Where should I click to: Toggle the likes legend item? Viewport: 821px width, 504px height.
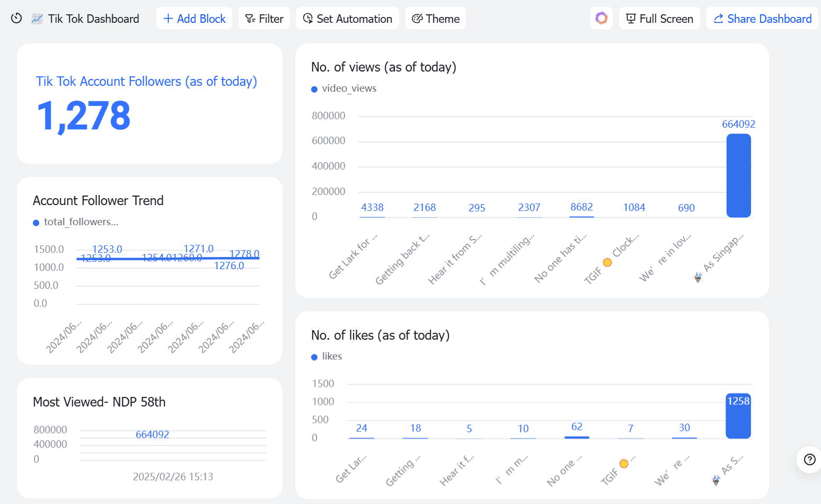[326, 357]
